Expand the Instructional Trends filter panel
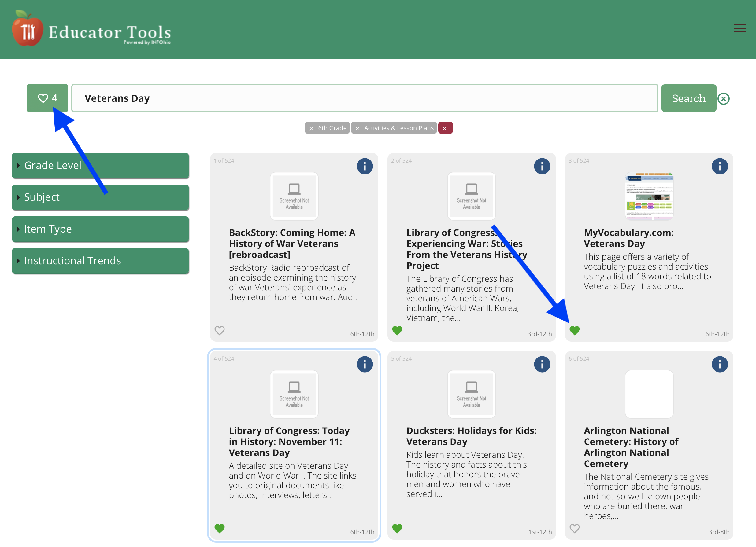756x547 pixels. [100, 261]
